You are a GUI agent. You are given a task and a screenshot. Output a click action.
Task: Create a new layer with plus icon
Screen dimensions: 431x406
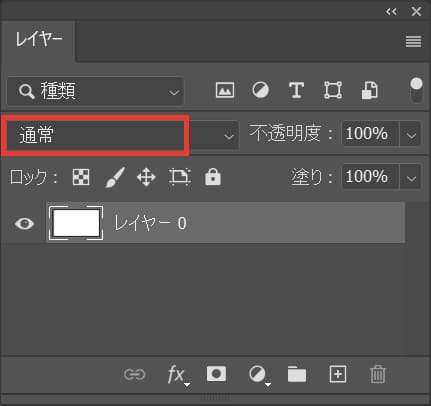pos(338,374)
